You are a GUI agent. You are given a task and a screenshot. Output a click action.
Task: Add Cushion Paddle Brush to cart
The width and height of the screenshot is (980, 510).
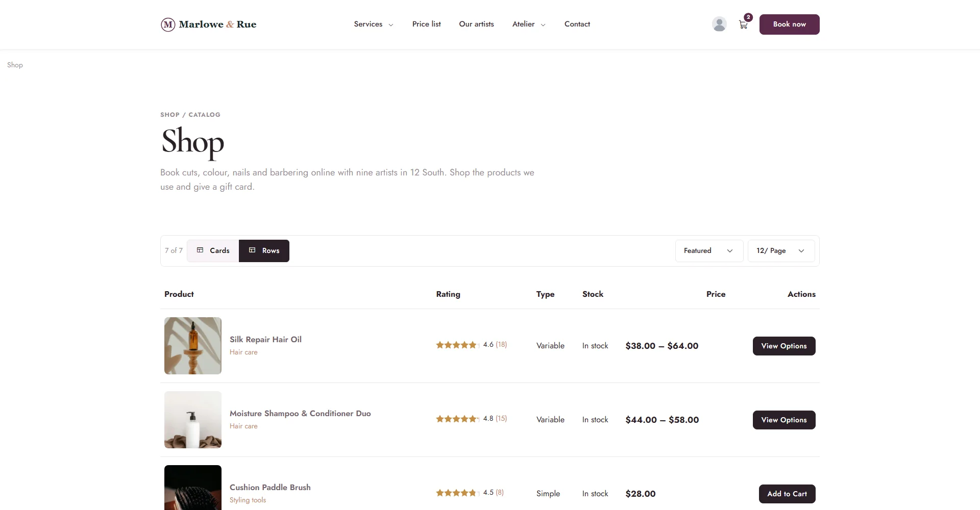787,494
